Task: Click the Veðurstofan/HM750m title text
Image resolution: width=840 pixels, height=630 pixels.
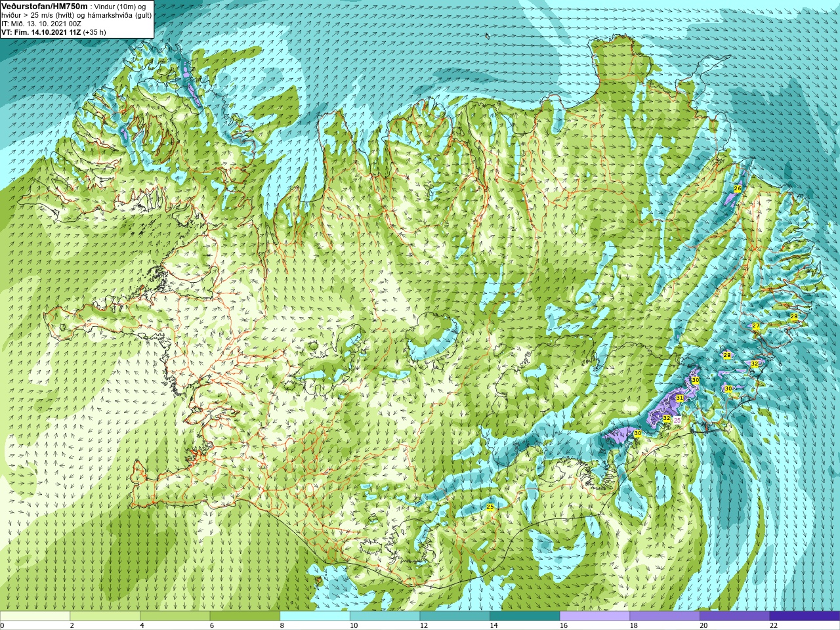Action: click(44, 6)
